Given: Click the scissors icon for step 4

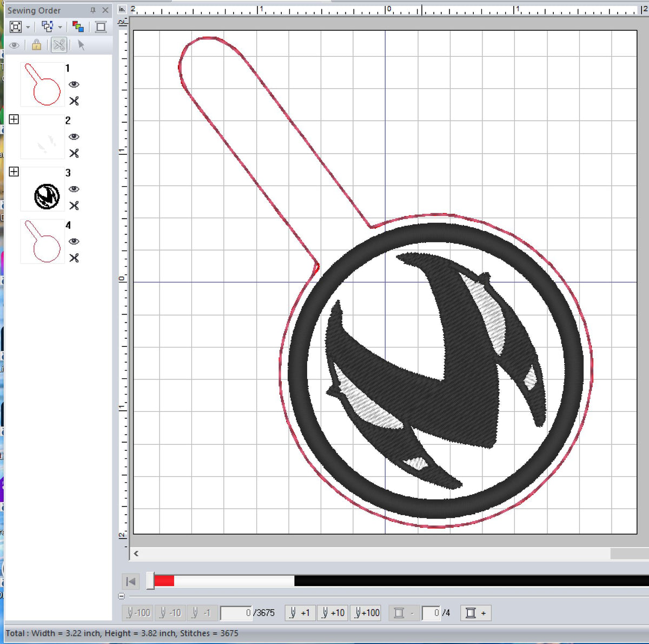Looking at the screenshot, I should (74, 258).
